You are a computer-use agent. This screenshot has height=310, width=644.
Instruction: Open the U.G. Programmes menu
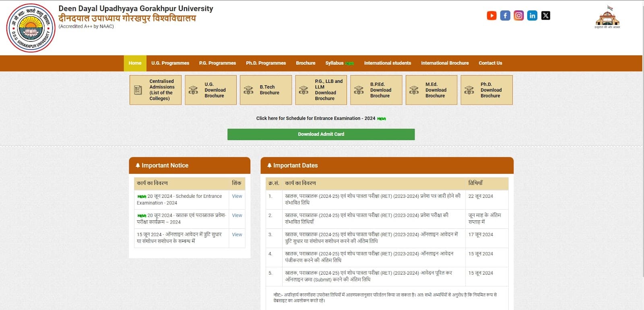point(170,63)
